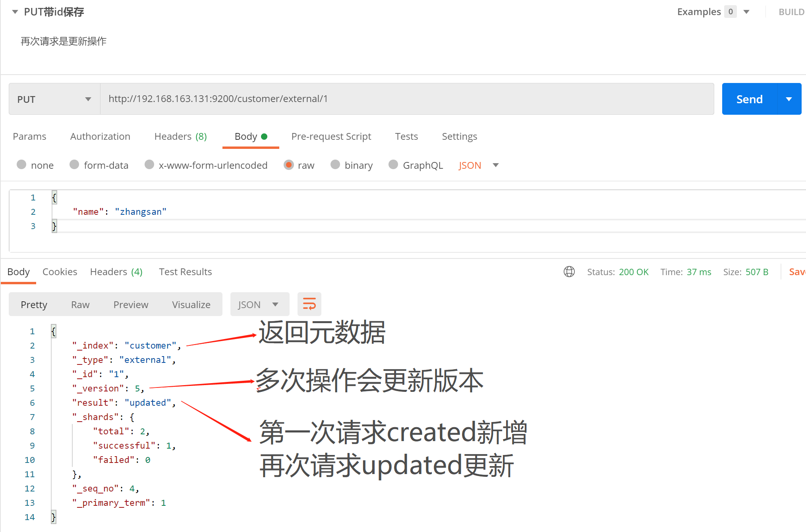Select the GraphQL body option
Viewport: 806px width, 532px height.
393,165
